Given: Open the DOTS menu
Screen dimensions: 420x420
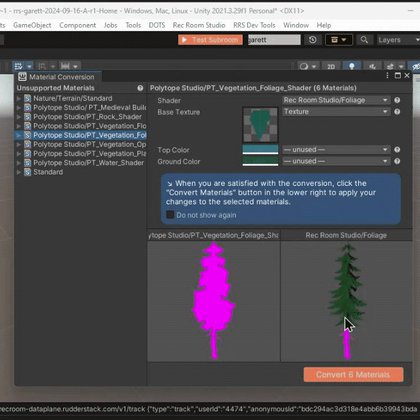Looking at the screenshot, I should (x=157, y=25).
